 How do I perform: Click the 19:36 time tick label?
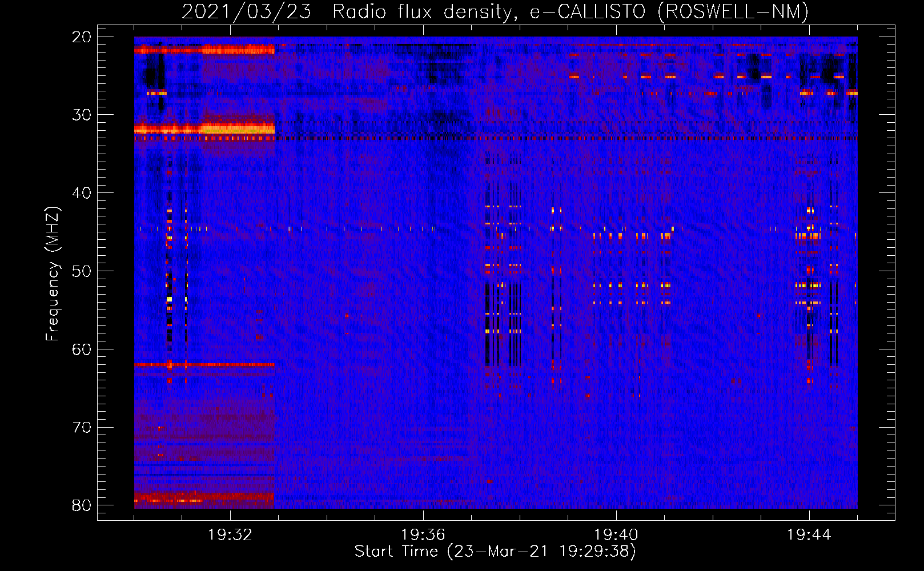[423, 535]
